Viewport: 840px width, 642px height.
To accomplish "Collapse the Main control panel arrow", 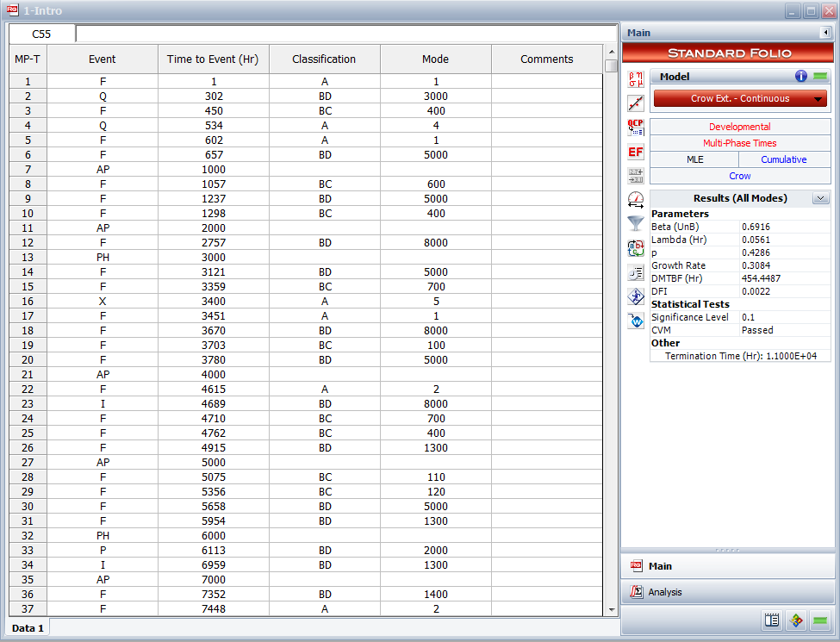I will click(825, 33).
